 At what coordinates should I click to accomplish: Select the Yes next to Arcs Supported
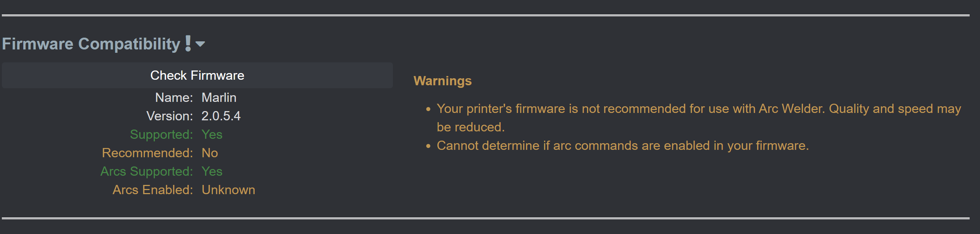211,171
